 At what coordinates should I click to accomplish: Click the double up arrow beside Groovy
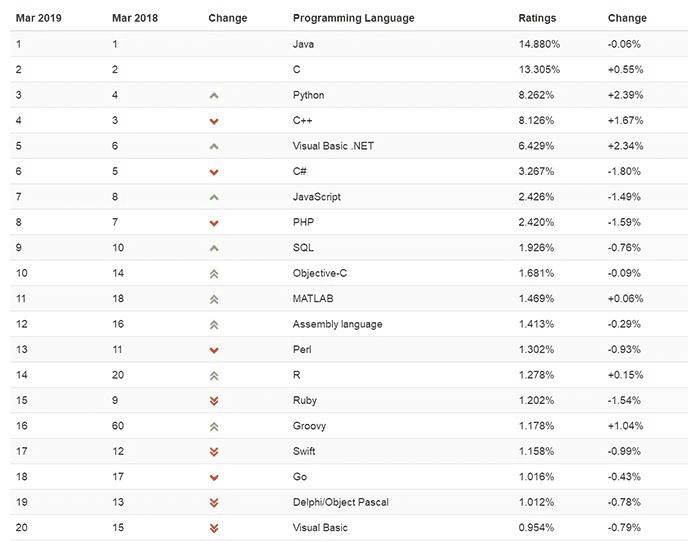pos(213,426)
